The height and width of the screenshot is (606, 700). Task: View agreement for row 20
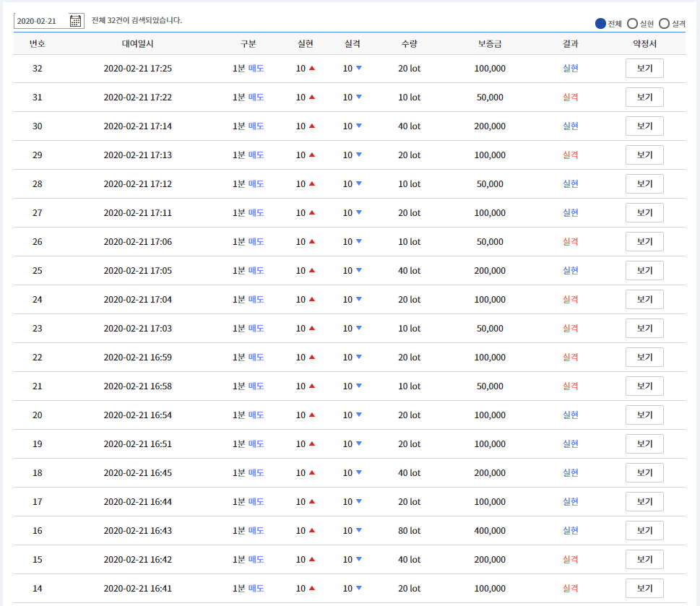pyautogui.click(x=644, y=415)
